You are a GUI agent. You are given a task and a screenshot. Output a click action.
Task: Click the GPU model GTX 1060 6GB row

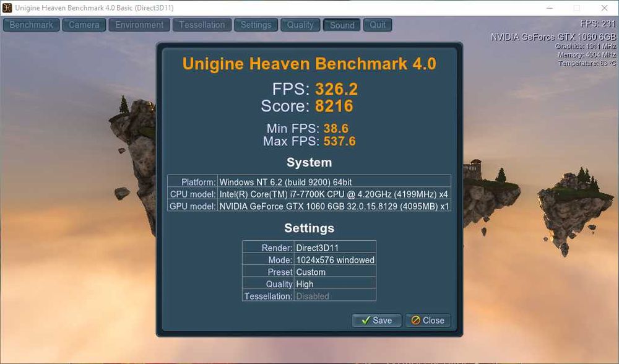(x=309, y=206)
